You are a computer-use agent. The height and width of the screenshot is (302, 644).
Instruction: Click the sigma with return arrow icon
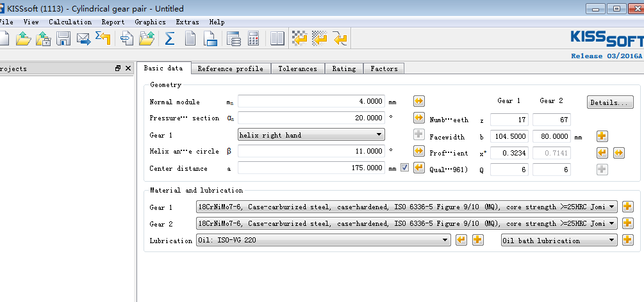103,38
